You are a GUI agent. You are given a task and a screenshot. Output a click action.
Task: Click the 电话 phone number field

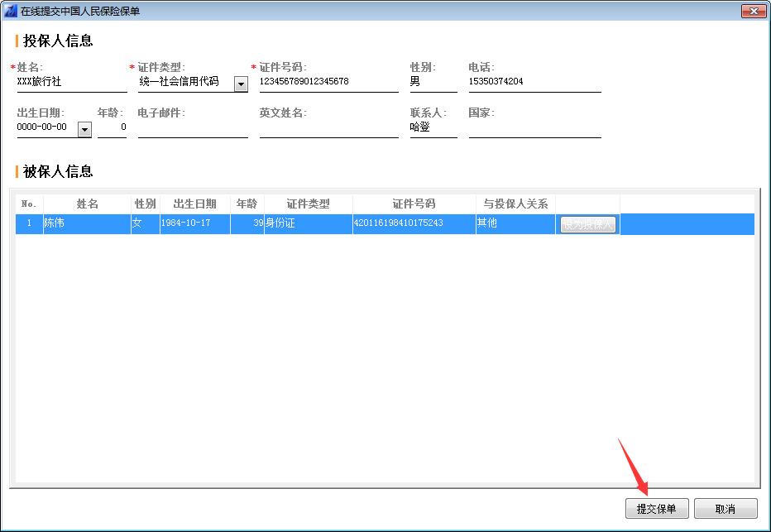[534, 82]
